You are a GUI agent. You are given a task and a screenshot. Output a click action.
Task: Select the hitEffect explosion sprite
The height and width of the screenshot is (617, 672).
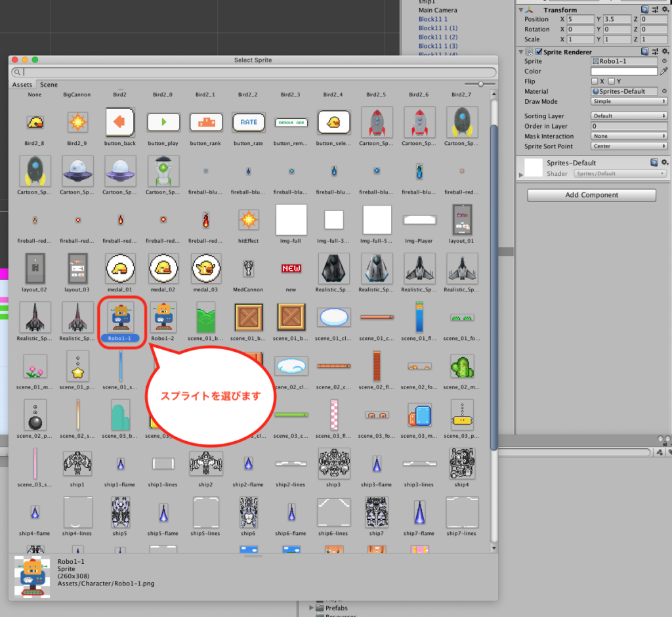248,221
